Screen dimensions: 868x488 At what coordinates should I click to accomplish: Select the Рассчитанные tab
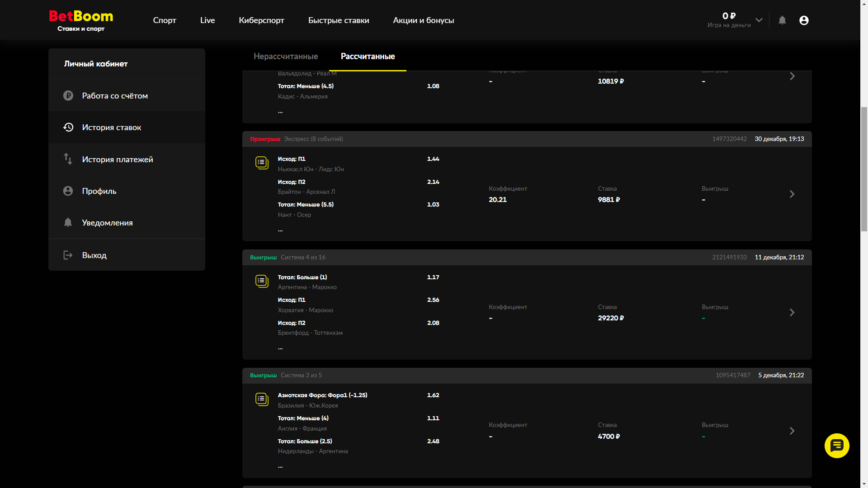pos(368,56)
